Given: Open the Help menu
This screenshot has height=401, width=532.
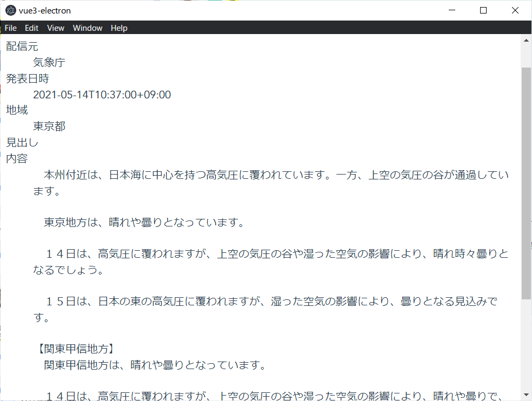Looking at the screenshot, I should pyautogui.click(x=119, y=28).
